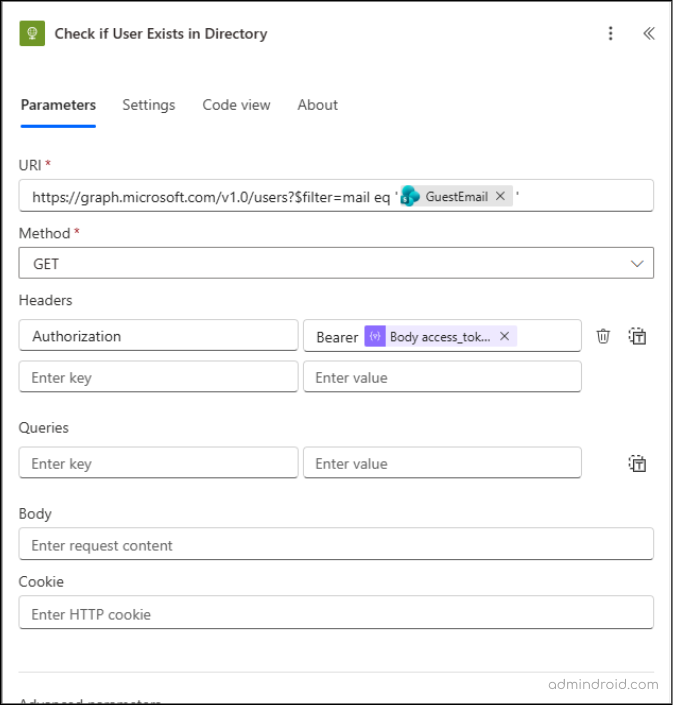The image size is (673, 705).
Task: Click the SharePoint icon on GuestEmail token
Action: pyautogui.click(x=410, y=197)
